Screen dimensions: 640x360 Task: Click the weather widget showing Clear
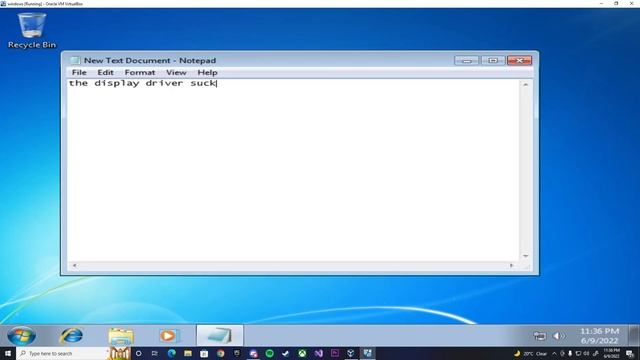coord(531,353)
